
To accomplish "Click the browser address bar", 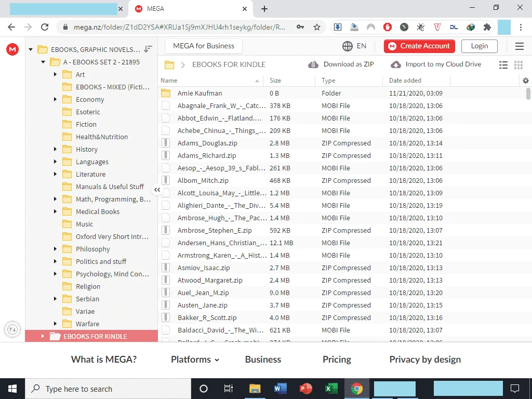I will (x=179, y=27).
